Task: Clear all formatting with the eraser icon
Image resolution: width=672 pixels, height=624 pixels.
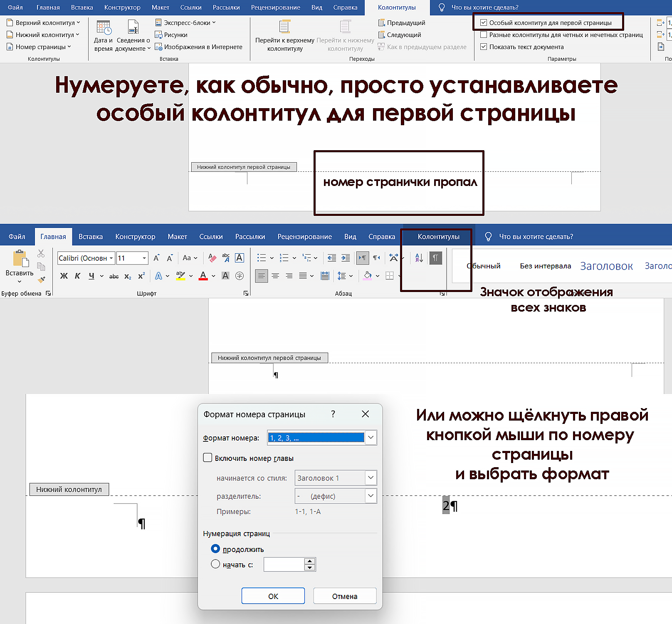Action: [212, 258]
